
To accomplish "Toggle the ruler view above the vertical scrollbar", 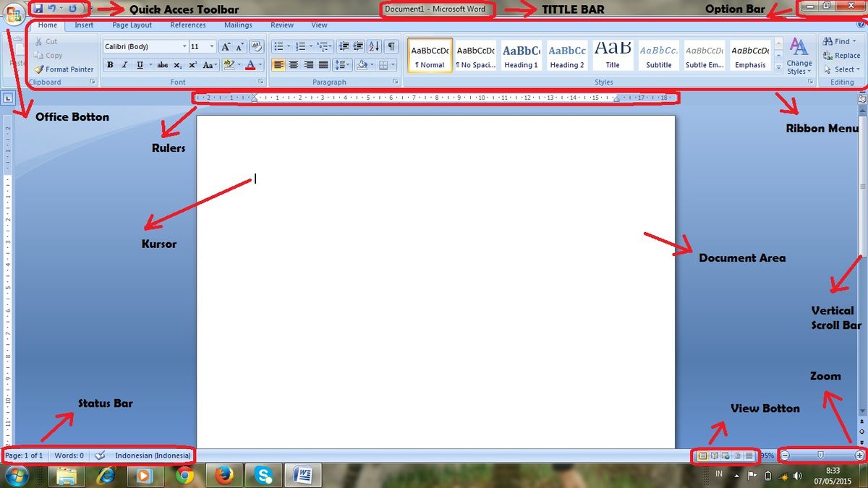I will (x=861, y=98).
